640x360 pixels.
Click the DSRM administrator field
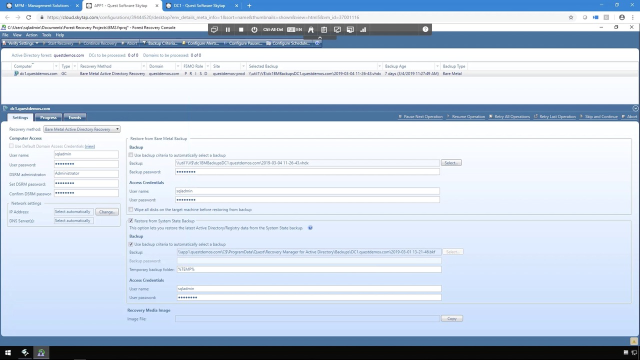pyautogui.click(x=86, y=174)
